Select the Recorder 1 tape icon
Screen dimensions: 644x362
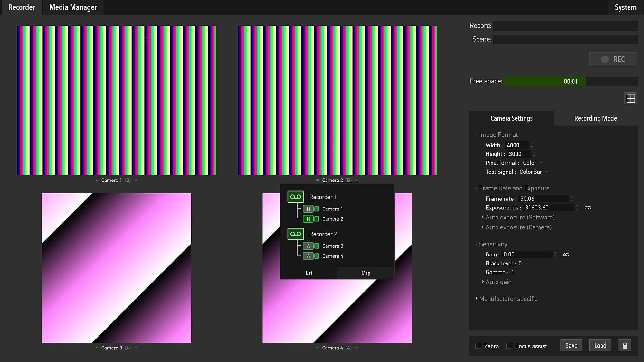coord(296,197)
